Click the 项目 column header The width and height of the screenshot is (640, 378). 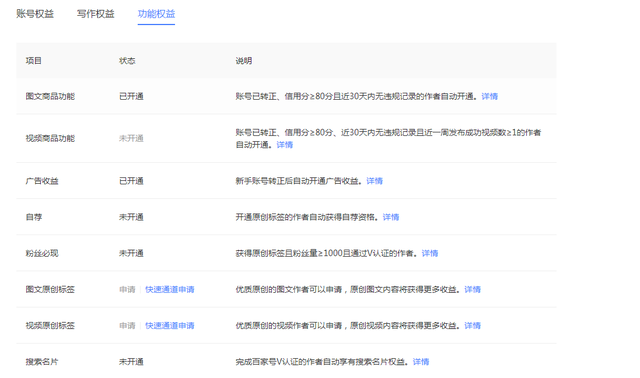tap(33, 61)
